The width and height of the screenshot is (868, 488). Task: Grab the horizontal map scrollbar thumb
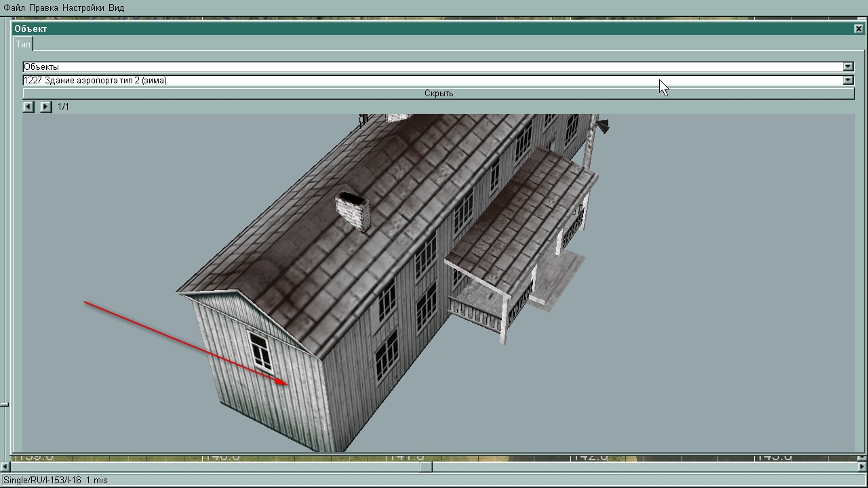pos(425,466)
